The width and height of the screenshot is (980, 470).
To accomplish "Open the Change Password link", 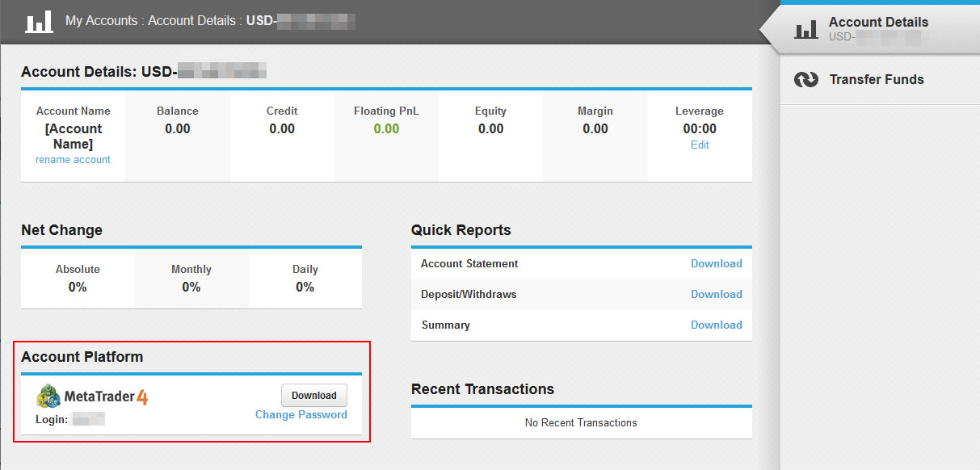I will 301,415.
